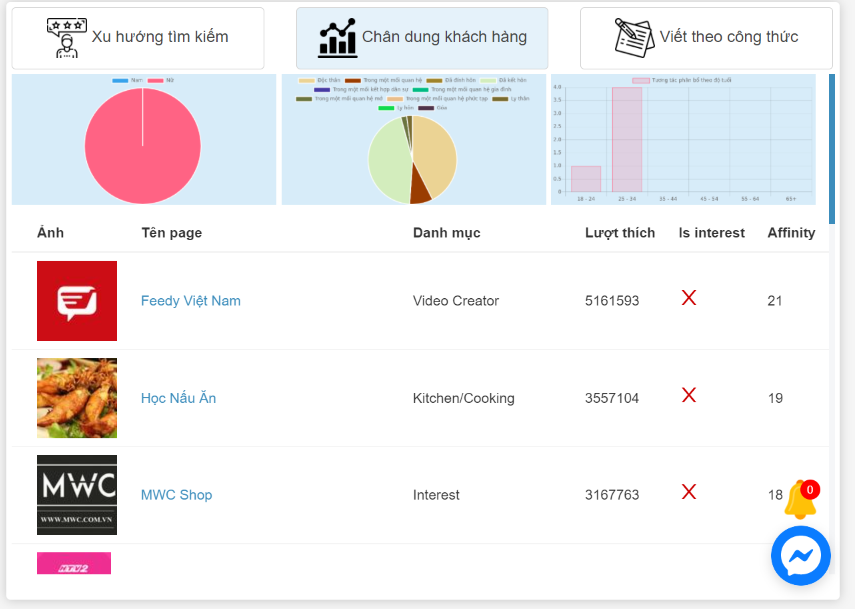Open the Viết theo công thức tab
The height and width of the screenshot is (609, 855).
tap(706, 38)
